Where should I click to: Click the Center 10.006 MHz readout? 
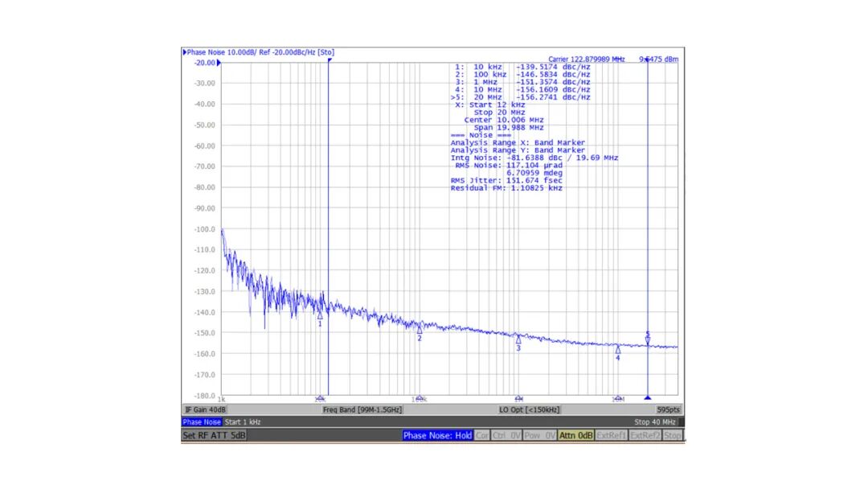pyautogui.click(x=504, y=120)
